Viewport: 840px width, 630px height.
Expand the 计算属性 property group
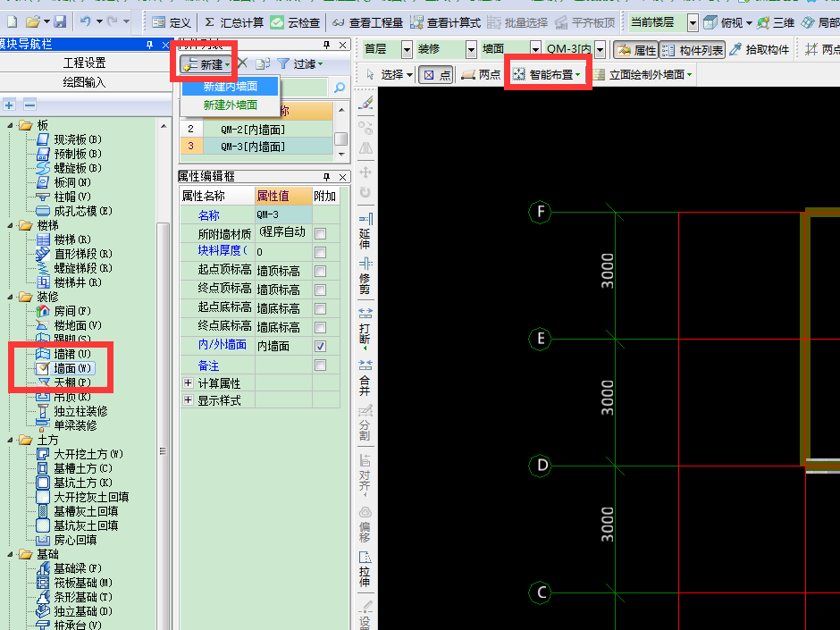coord(188,383)
